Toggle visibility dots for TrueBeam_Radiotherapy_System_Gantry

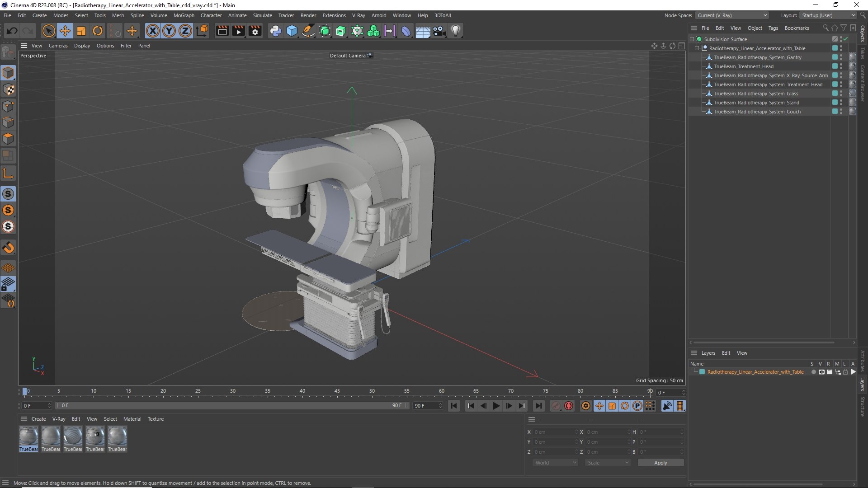click(x=841, y=57)
